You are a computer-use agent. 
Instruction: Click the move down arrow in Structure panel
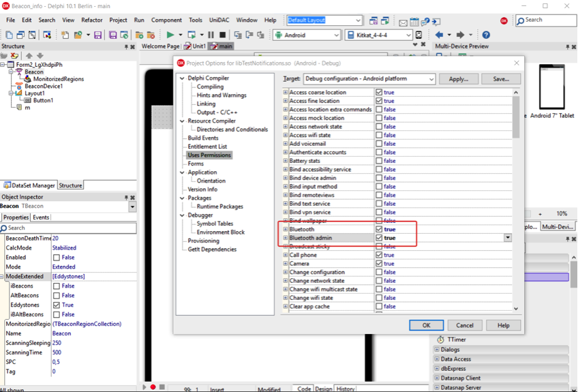(40, 56)
